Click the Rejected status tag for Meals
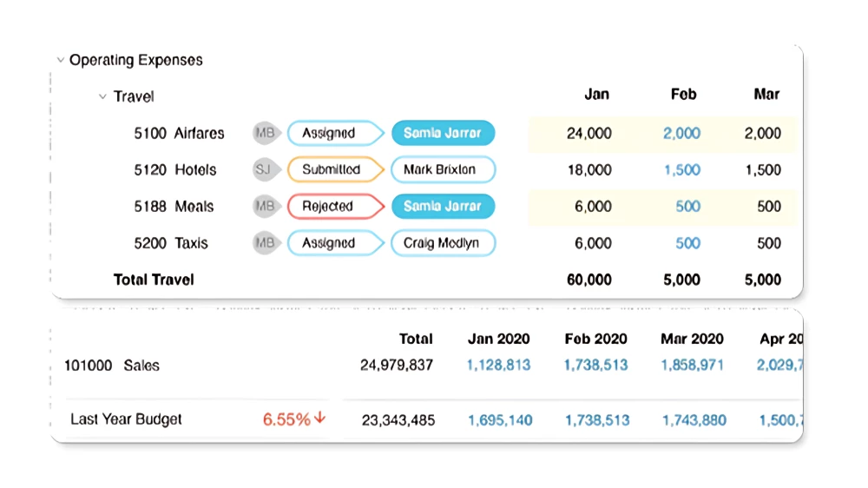The image size is (868, 488). [x=332, y=207]
